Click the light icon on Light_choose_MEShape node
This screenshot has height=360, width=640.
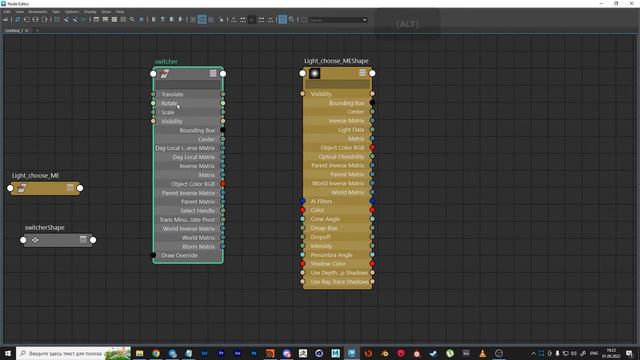(x=314, y=73)
